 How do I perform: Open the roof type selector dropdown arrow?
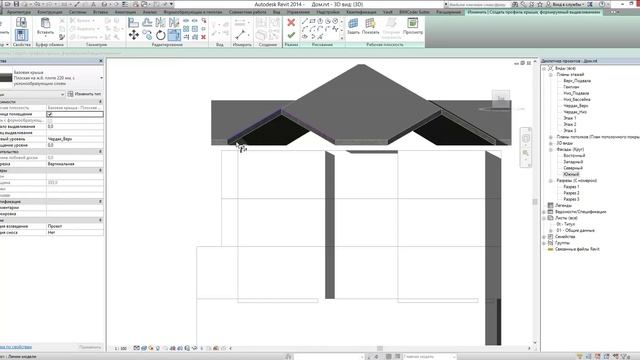click(x=101, y=78)
